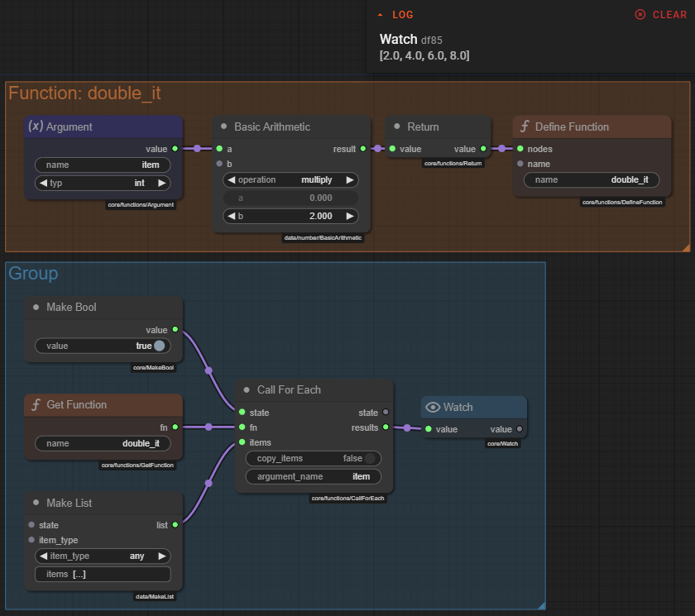Click the Make List node status dot

coord(36,503)
